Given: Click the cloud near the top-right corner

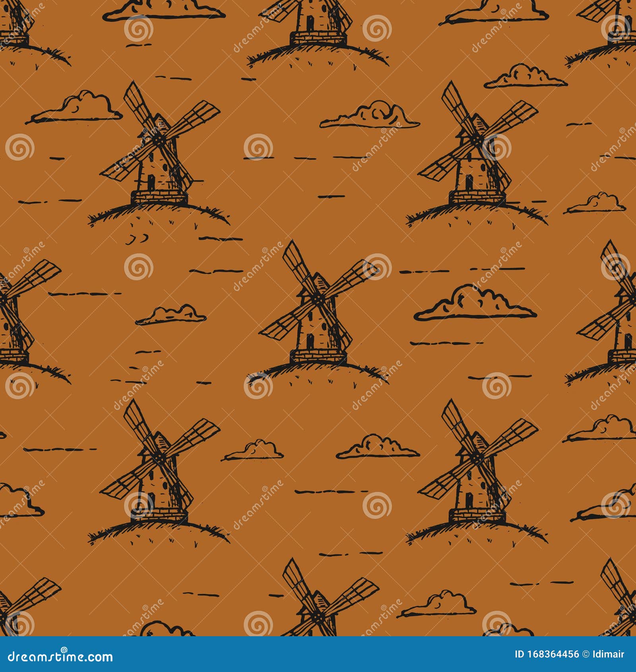Looking at the screenshot, I should (525, 76).
